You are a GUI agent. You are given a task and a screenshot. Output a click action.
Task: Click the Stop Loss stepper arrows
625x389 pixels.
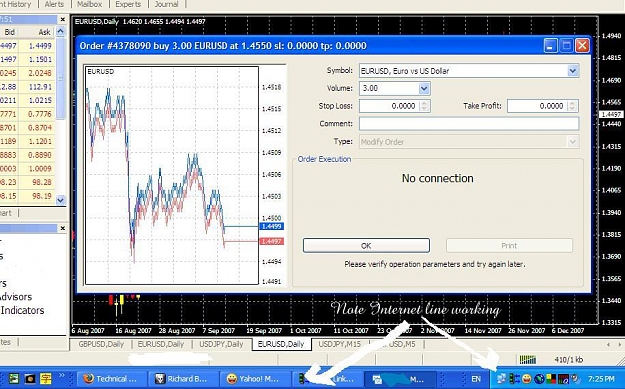(x=425, y=106)
